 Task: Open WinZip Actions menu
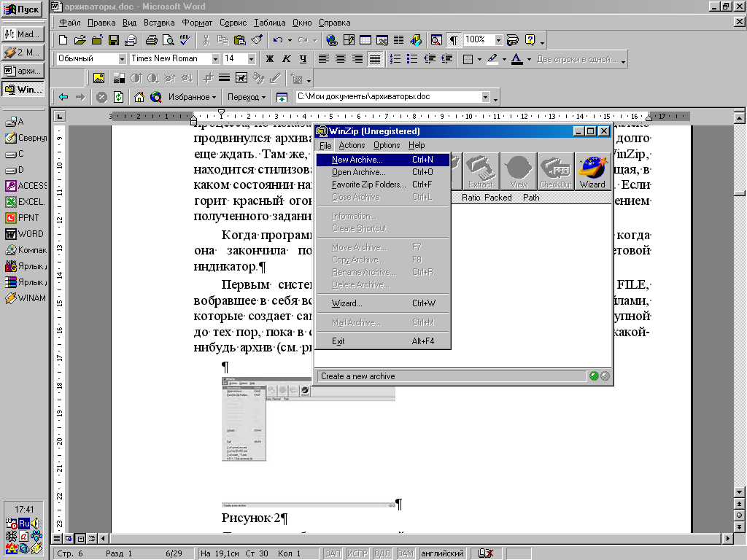coord(352,145)
